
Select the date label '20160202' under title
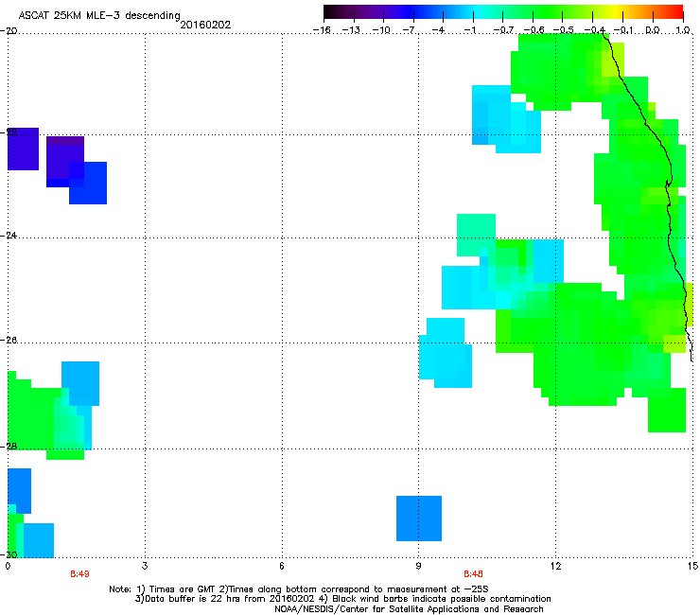pos(205,25)
